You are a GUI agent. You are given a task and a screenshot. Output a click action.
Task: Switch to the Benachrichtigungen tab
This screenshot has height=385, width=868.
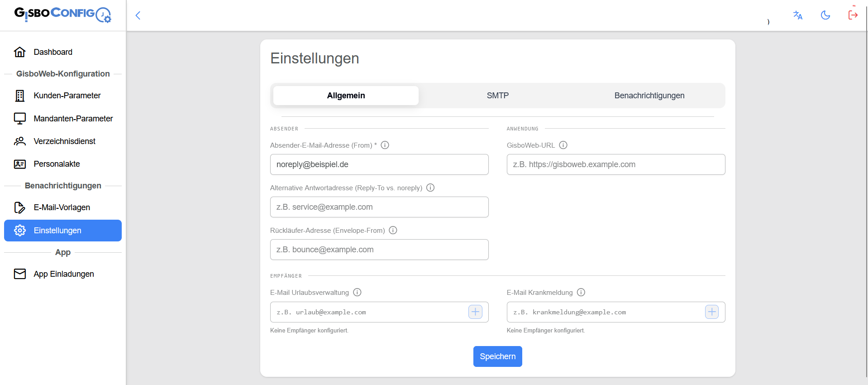tap(649, 96)
